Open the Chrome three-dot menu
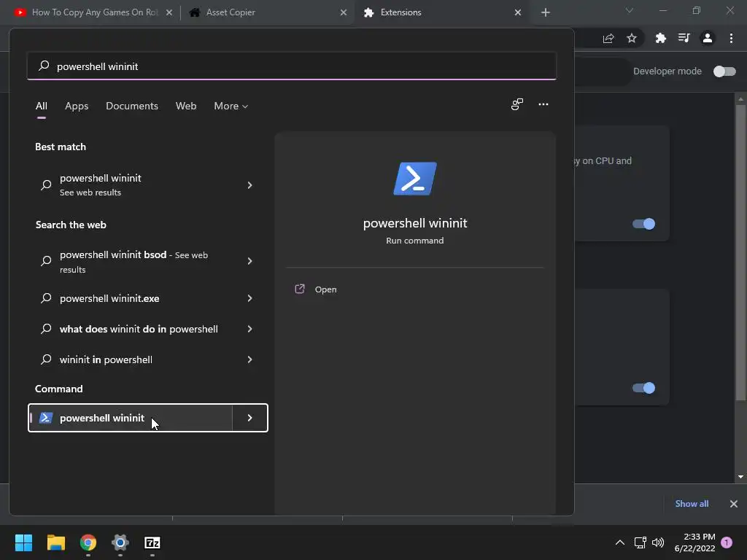747x560 pixels. coord(731,38)
